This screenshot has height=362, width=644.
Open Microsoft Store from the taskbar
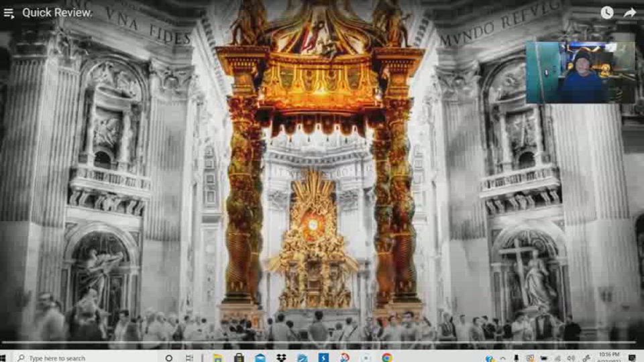point(238,357)
